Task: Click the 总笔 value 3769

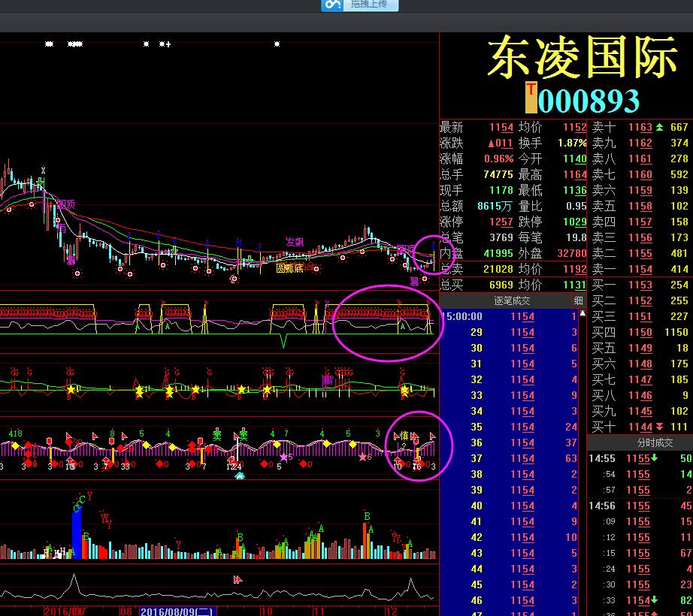Action: point(501,237)
